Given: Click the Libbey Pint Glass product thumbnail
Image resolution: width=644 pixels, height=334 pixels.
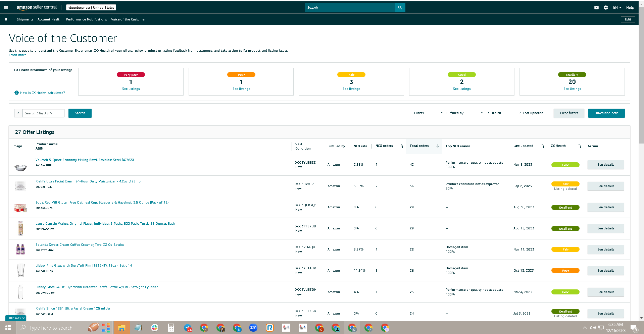Looking at the screenshot, I should tap(20, 270).
